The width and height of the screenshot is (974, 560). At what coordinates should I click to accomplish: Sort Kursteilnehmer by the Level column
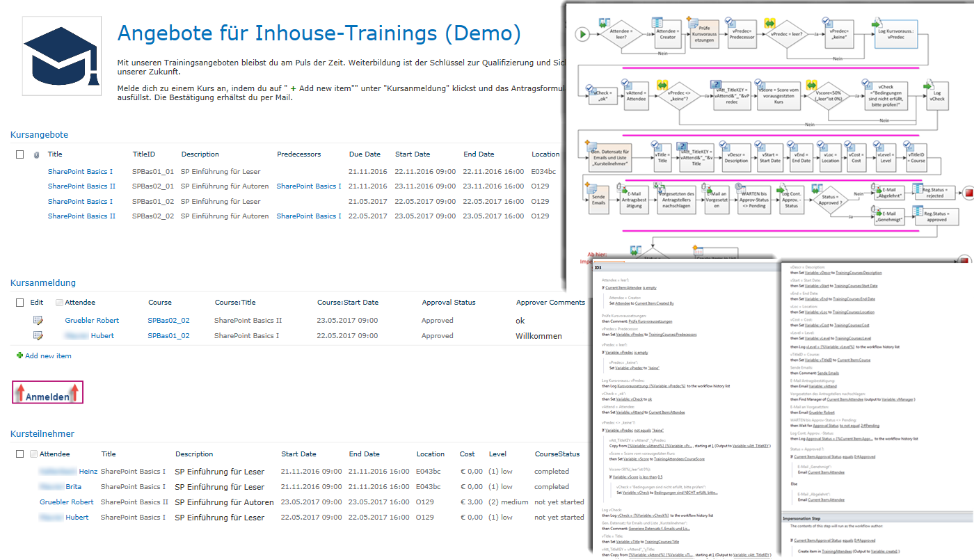pyautogui.click(x=497, y=454)
